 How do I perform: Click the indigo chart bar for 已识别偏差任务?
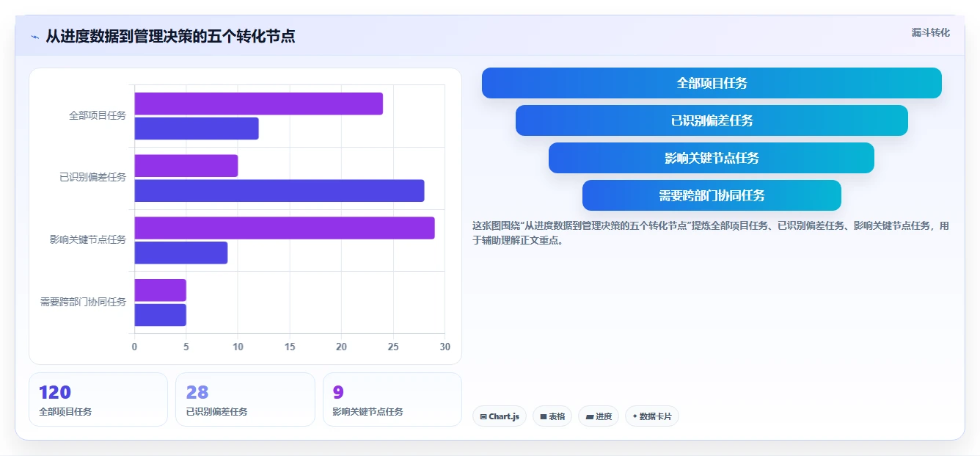click(279, 190)
